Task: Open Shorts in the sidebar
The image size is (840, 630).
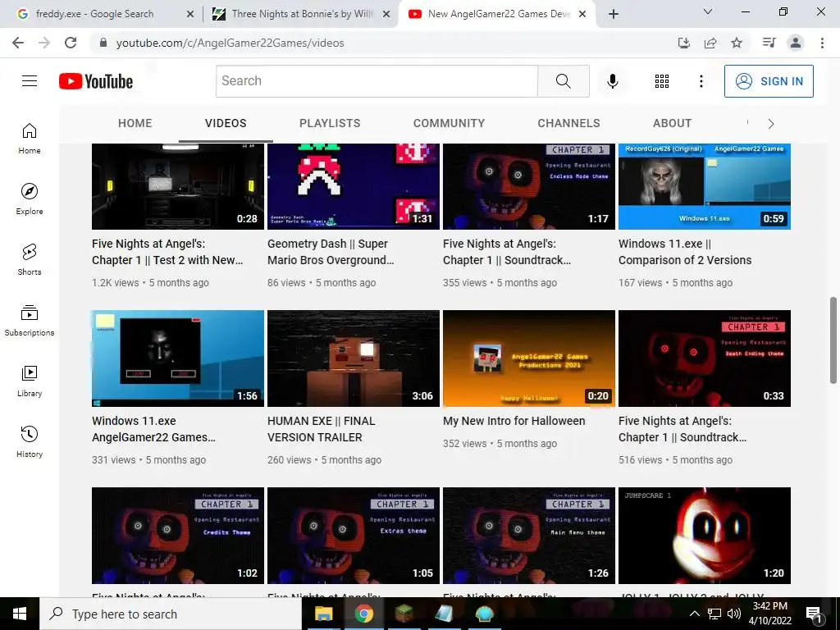Action: click(30, 260)
